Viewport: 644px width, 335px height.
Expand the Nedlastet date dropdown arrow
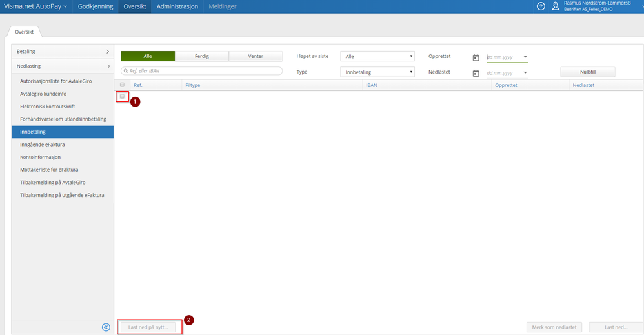(525, 73)
